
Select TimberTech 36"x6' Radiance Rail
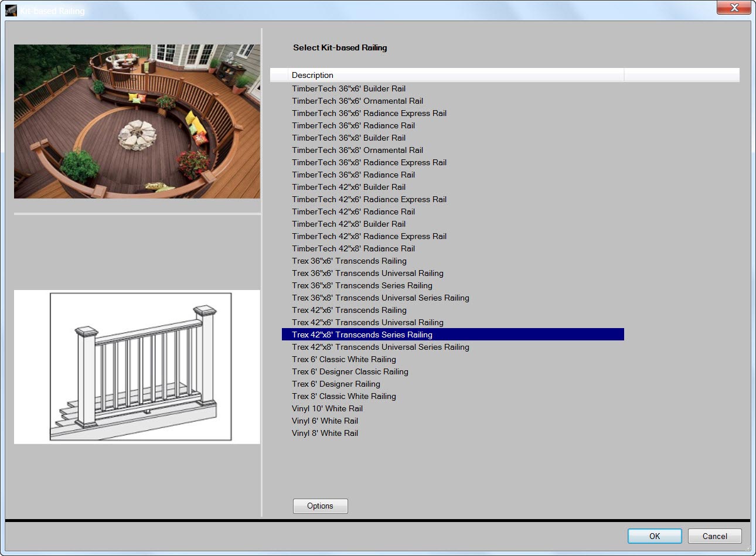pos(353,125)
